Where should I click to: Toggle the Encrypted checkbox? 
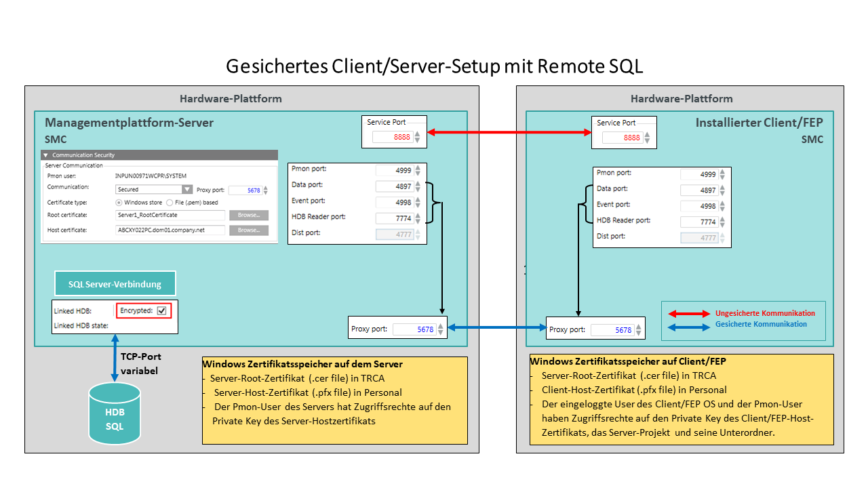pyautogui.click(x=161, y=310)
